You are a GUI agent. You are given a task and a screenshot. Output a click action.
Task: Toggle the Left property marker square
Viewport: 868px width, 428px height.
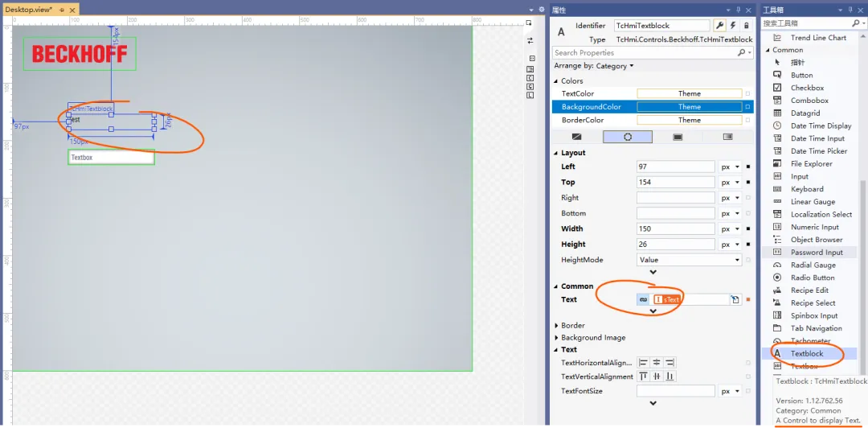pyautogui.click(x=748, y=167)
